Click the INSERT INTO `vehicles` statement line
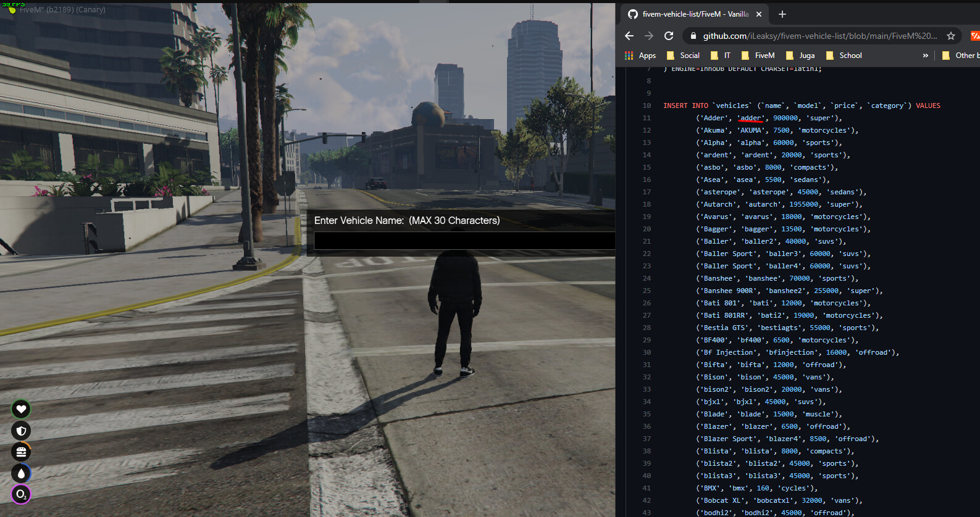The image size is (980, 517). coord(802,105)
